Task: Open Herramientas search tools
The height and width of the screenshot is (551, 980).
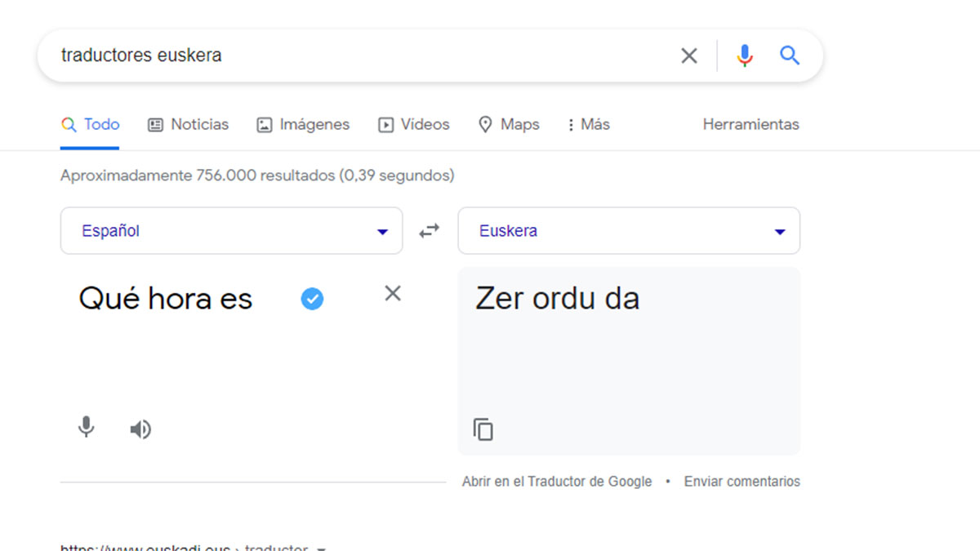Action: click(751, 125)
